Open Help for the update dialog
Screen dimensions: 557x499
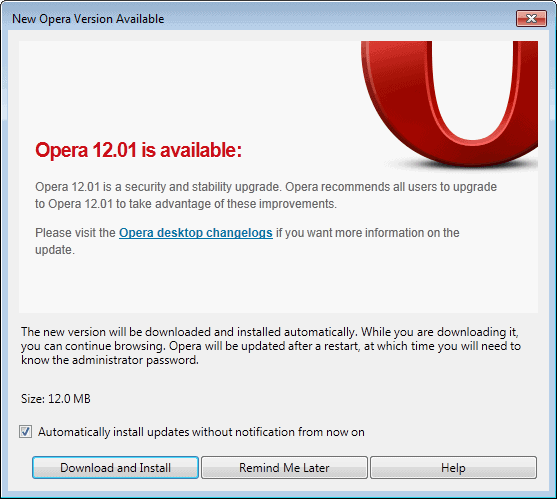click(453, 467)
